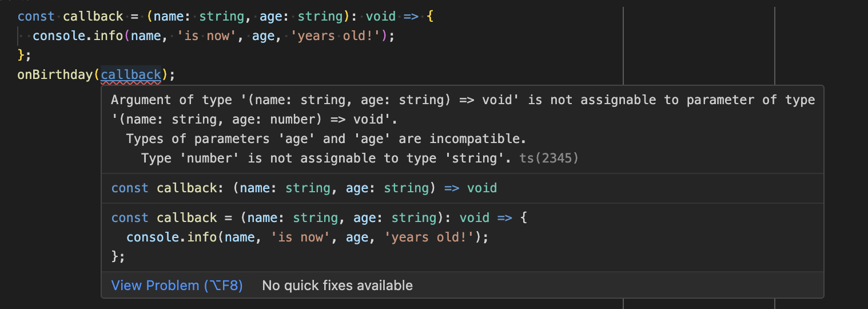This screenshot has width=868, height=309.
Task: Click 'console' in the editor's second line
Action: [x=55, y=36]
